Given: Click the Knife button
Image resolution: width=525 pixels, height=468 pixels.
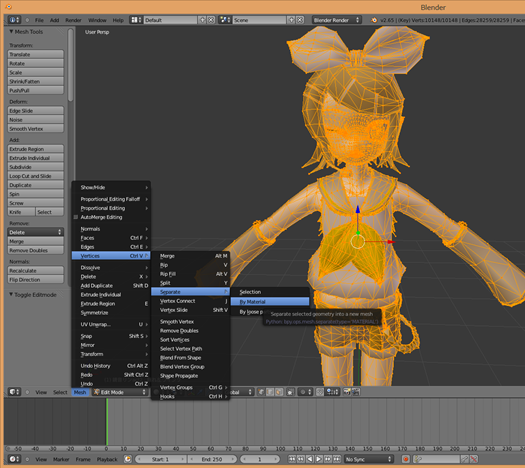Looking at the screenshot, I should tap(21, 212).
